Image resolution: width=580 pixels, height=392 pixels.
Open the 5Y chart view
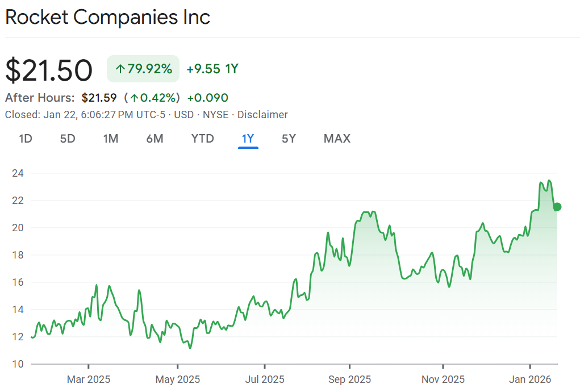tap(289, 139)
